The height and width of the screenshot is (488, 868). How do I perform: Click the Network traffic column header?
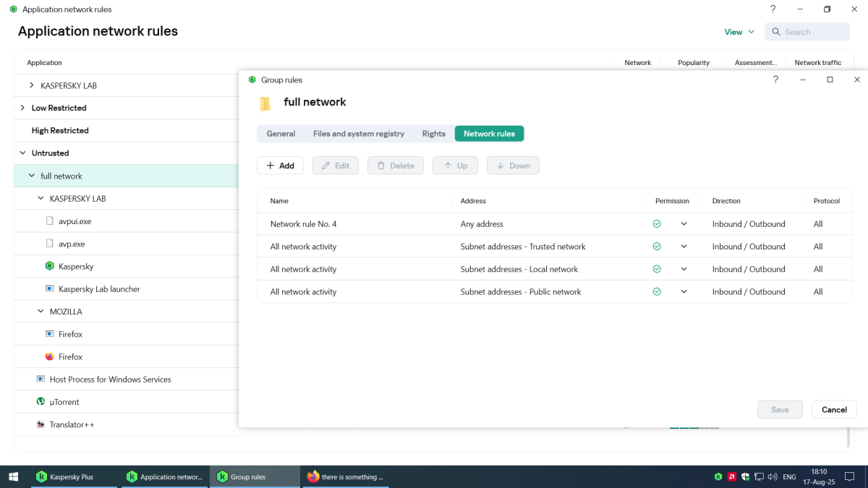(818, 63)
